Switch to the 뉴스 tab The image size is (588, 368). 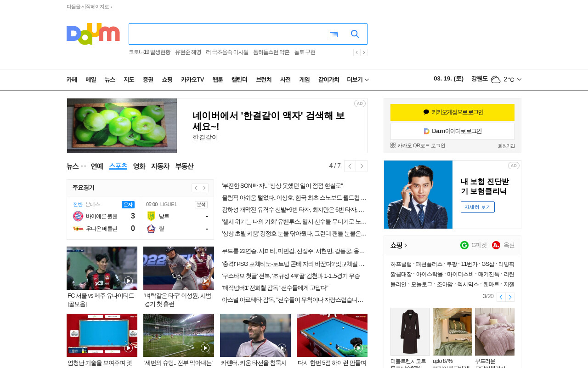tap(73, 166)
